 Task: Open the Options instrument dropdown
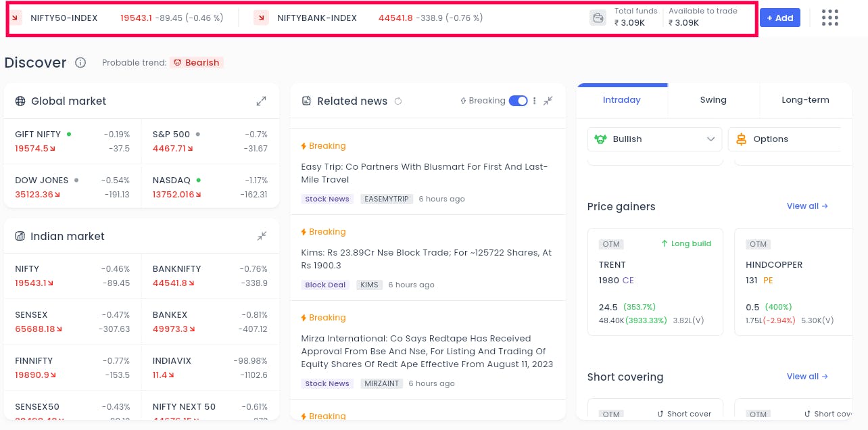[785, 139]
